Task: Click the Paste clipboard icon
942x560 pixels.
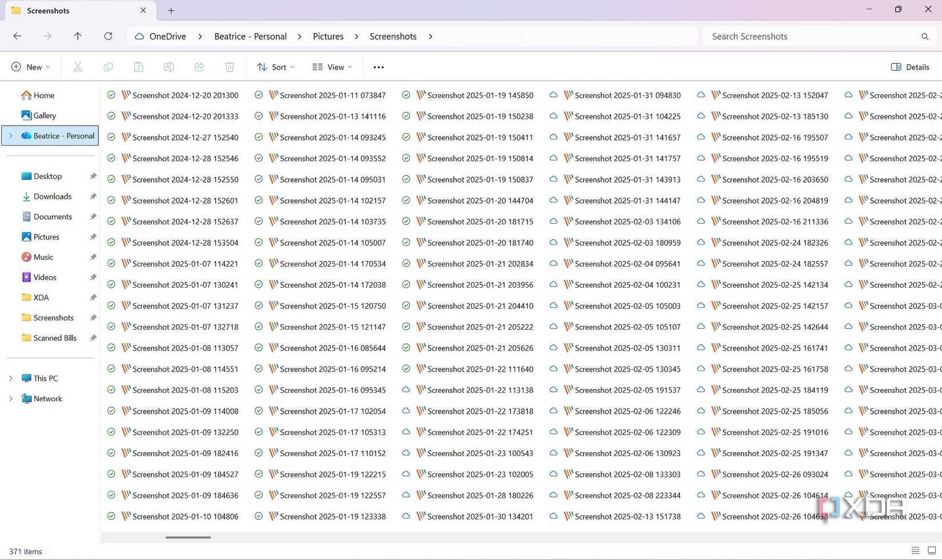Action: [x=138, y=67]
